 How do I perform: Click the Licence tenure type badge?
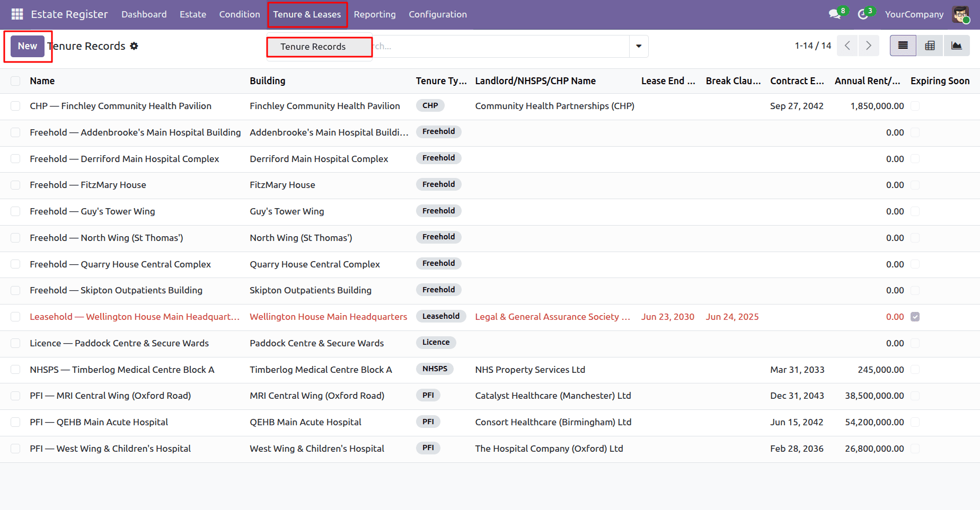pos(436,342)
